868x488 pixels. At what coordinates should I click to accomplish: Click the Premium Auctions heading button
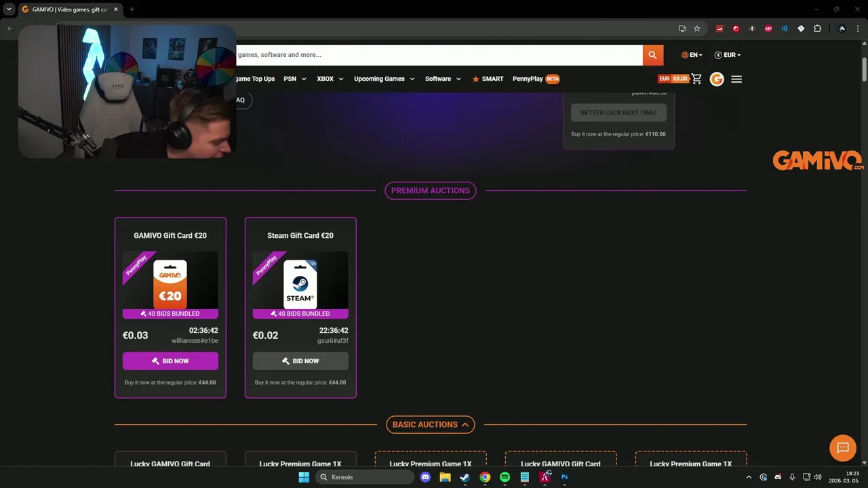431,190
